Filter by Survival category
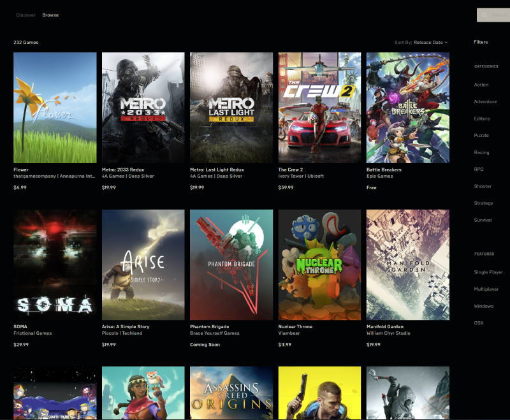510x420 pixels. 483,220
